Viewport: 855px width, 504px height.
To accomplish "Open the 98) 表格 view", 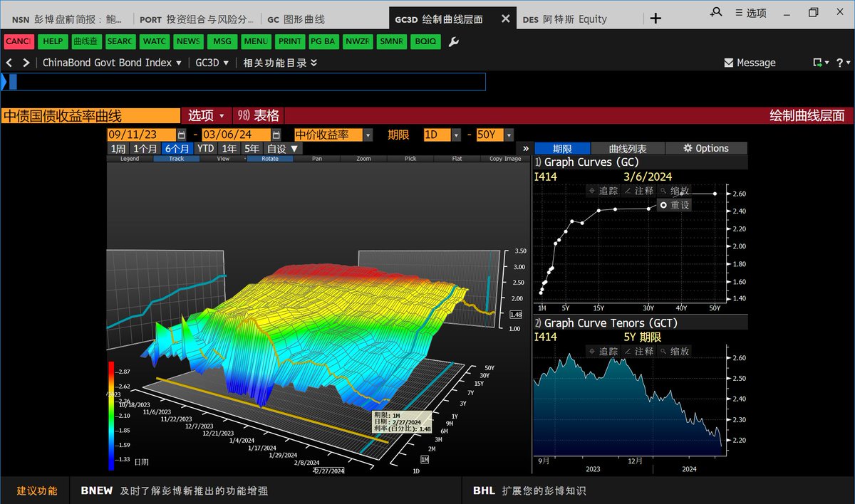I will 259,115.
